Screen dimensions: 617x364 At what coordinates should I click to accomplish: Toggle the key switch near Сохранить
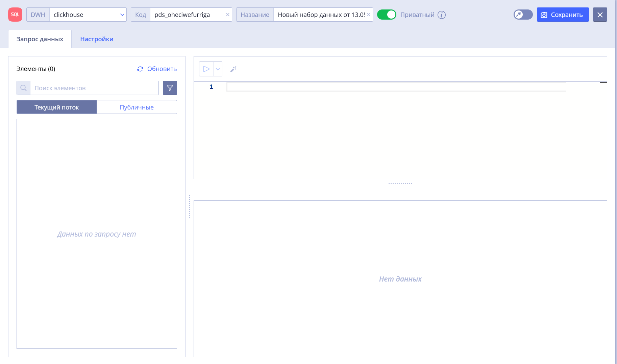[x=523, y=15]
